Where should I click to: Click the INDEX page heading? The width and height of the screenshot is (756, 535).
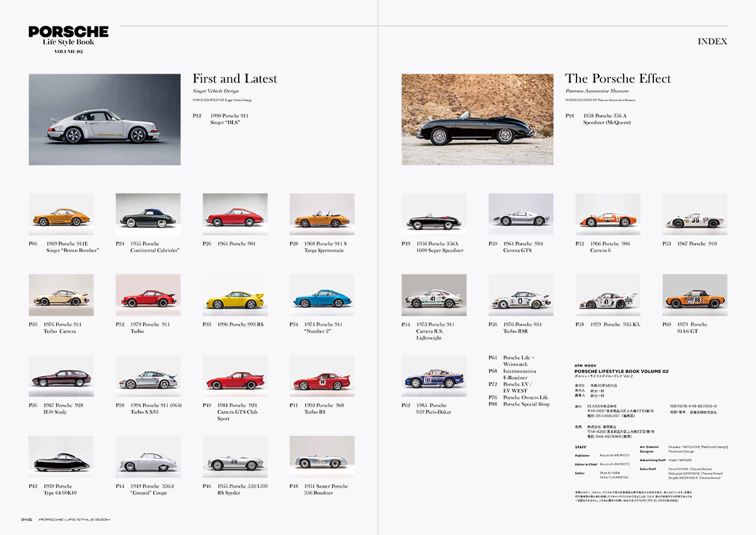712,42
